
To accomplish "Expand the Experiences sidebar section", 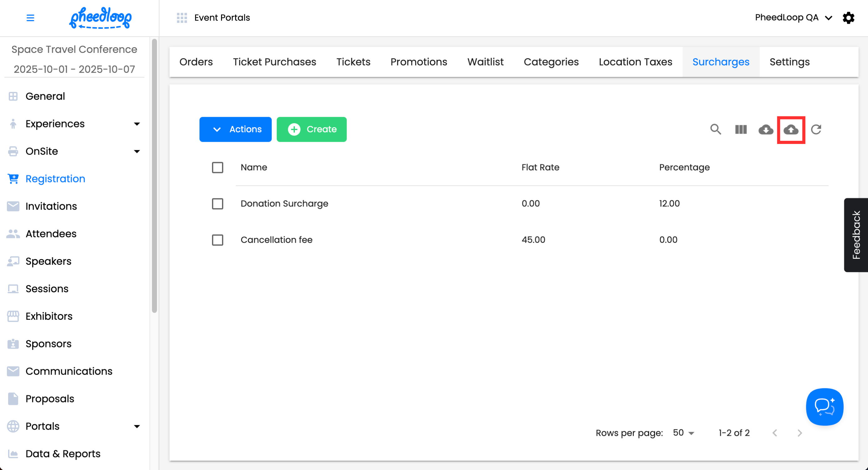I will pyautogui.click(x=137, y=124).
